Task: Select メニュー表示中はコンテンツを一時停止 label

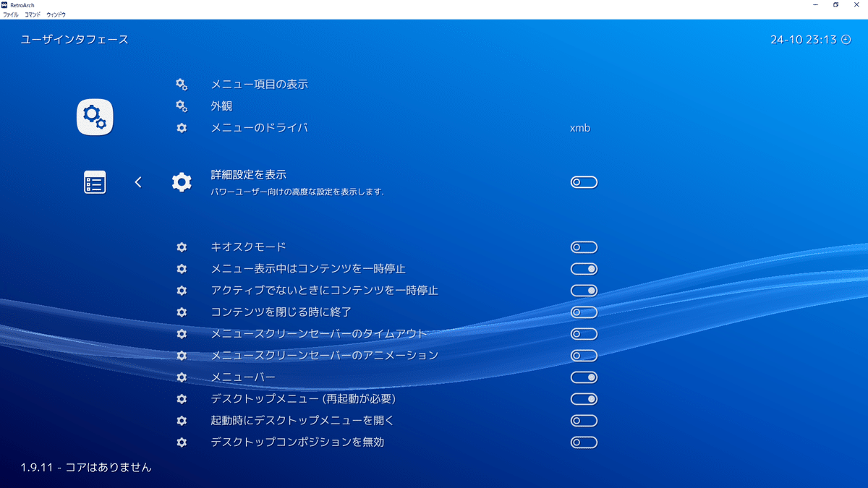Action: (308, 269)
